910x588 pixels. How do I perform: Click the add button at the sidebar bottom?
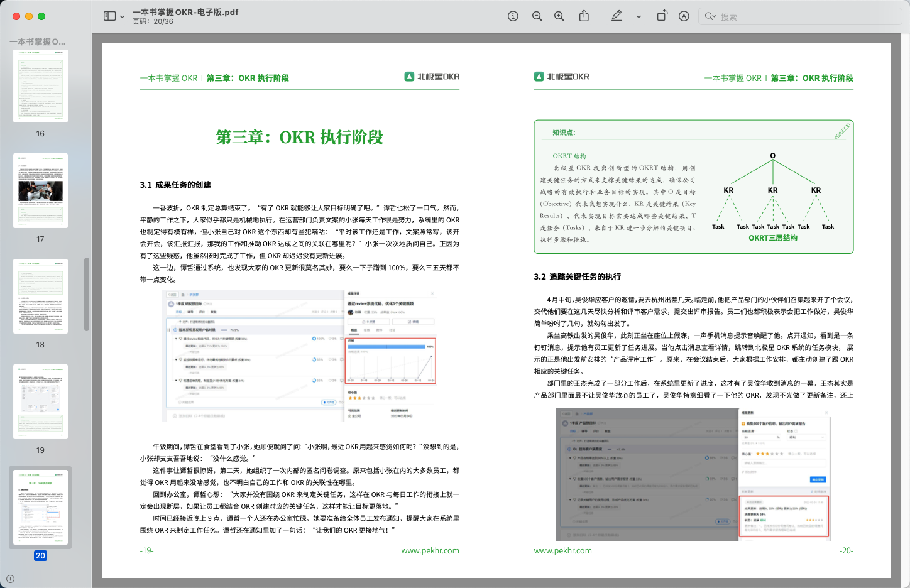point(10,579)
